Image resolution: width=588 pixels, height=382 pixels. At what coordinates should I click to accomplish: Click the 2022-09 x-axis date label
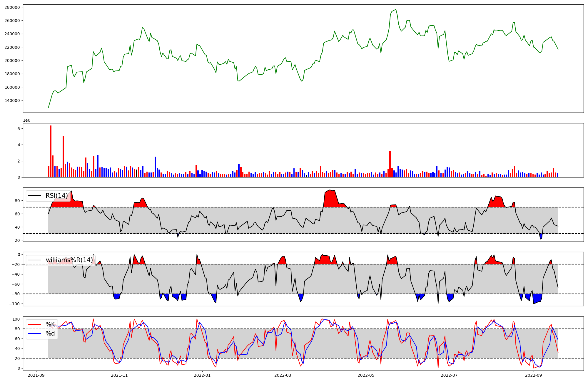534,375
